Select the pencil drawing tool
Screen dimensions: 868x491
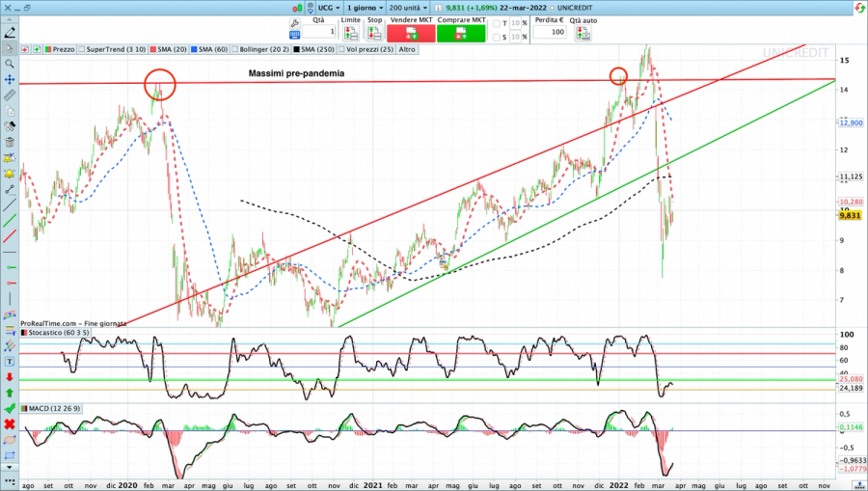[10, 33]
